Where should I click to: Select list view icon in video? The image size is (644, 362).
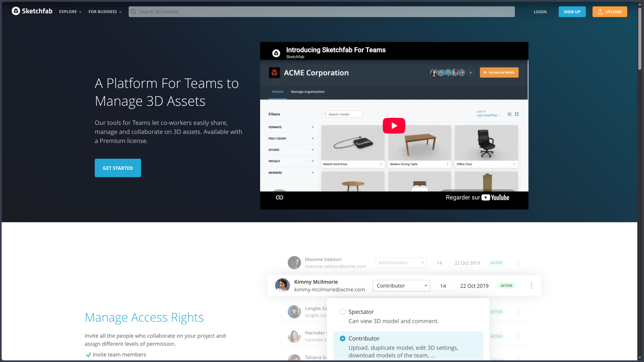pos(509,114)
